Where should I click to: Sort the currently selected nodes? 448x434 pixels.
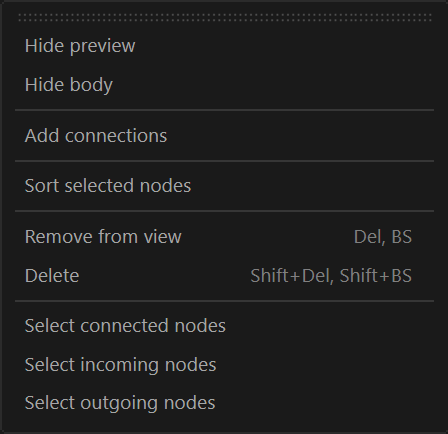(x=224, y=186)
